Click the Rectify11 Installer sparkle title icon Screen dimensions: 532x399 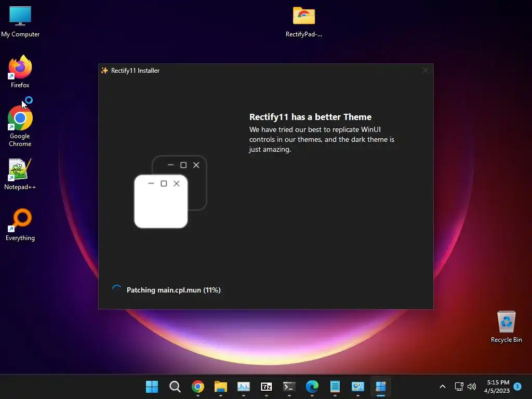click(x=104, y=71)
